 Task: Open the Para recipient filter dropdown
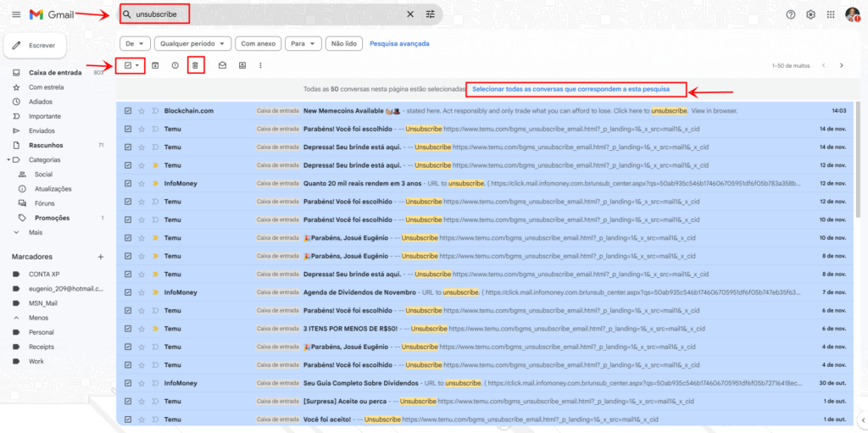tap(303, 44)
